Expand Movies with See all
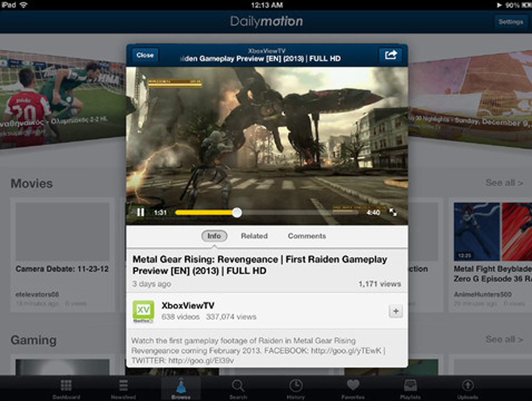The image size is (532, 401). click(x=504, y=183)
